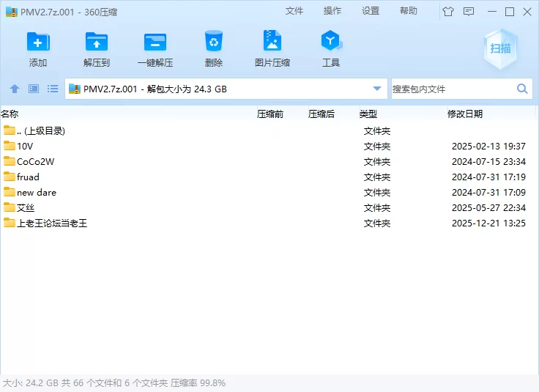This screenshot has width=539, height=392.
Task: Click the 删除 (Delete) recycle icon
Action: [x=214, y=42]
